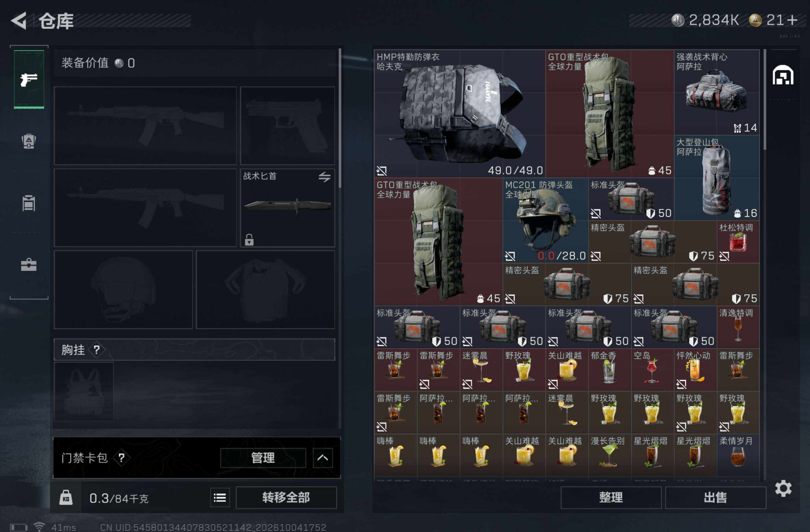Add currency with the plus beside 21
Viewport: 810px width, 532px height.
(792, 20)
